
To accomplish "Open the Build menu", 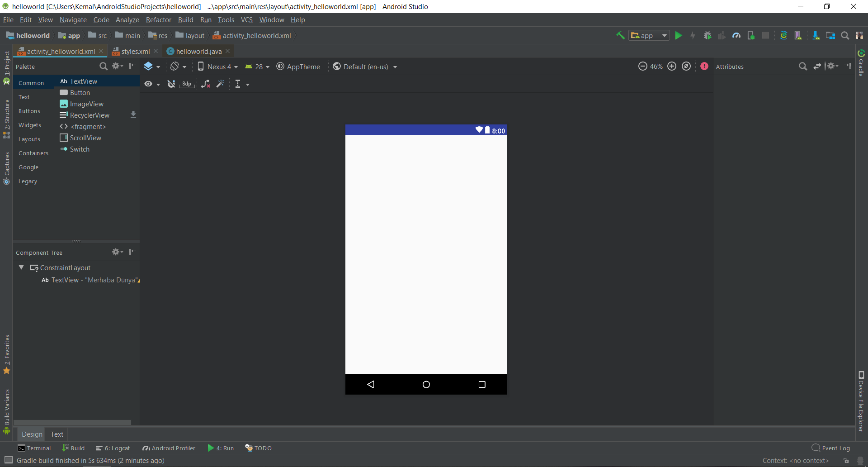I will (185, 20).
